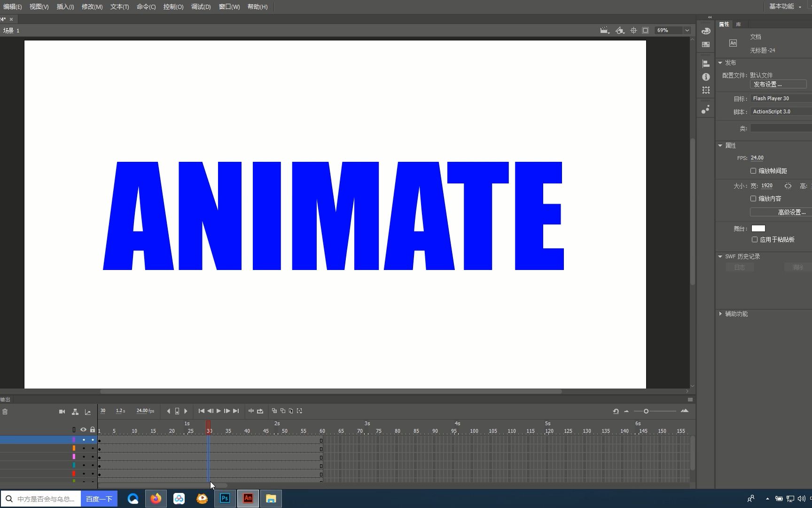The width and height of the screenshot is (812, 508).
Task: Click the delete layer trash icon
Action: 5,412
